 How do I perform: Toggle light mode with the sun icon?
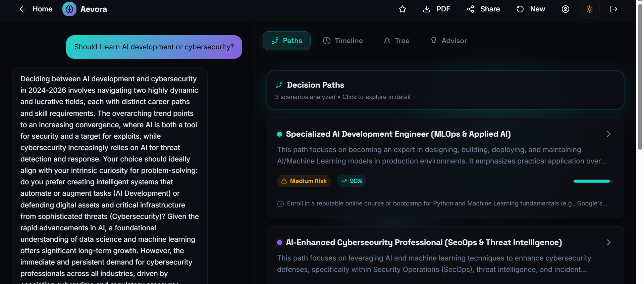tap(590, 9)
